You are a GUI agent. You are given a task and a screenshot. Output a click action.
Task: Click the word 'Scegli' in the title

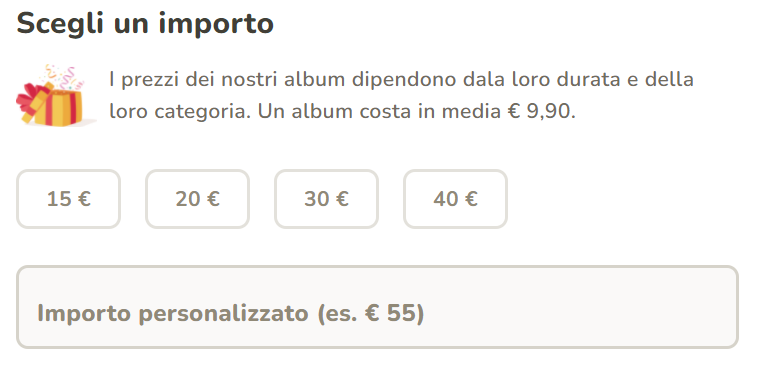pyautogui.click(x=60, y=24)
